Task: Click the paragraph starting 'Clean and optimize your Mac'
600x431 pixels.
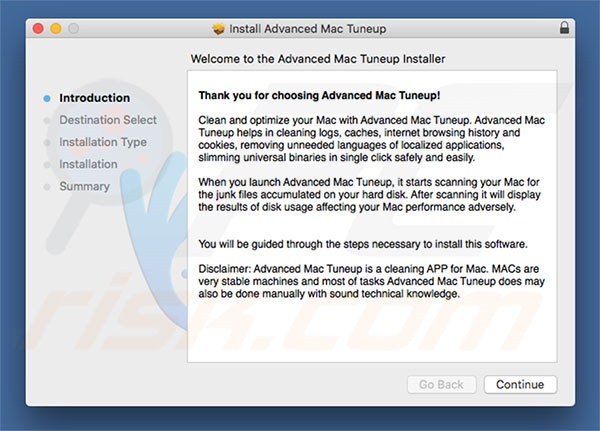Action: 371,139
